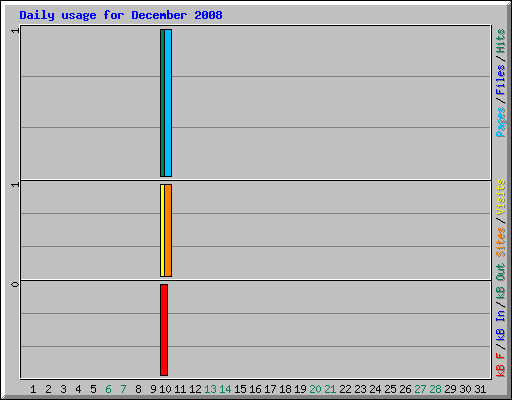Screen dimensions: 512x400
Task: Select the red kB F bar
Action: tap(164, 330)
